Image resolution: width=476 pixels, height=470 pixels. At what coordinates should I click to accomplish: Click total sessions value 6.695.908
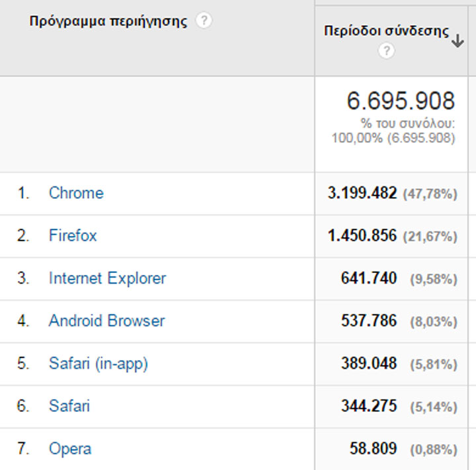click(401, 101)
